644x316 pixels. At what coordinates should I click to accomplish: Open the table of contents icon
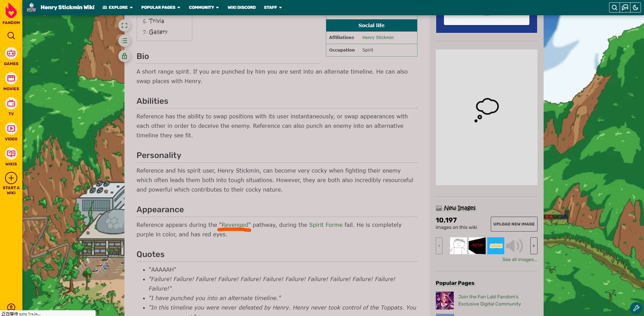124,41
